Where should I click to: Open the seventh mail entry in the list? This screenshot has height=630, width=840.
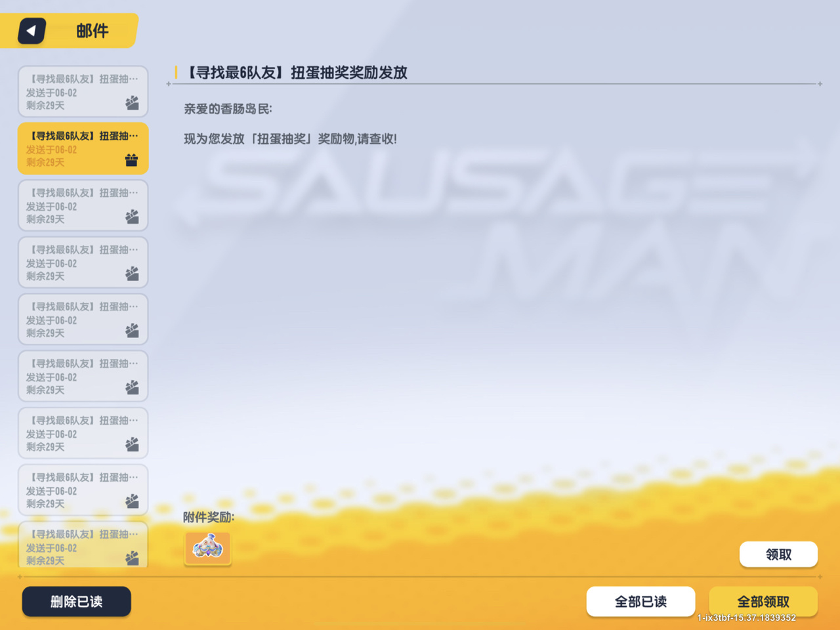tap(83, 433)
